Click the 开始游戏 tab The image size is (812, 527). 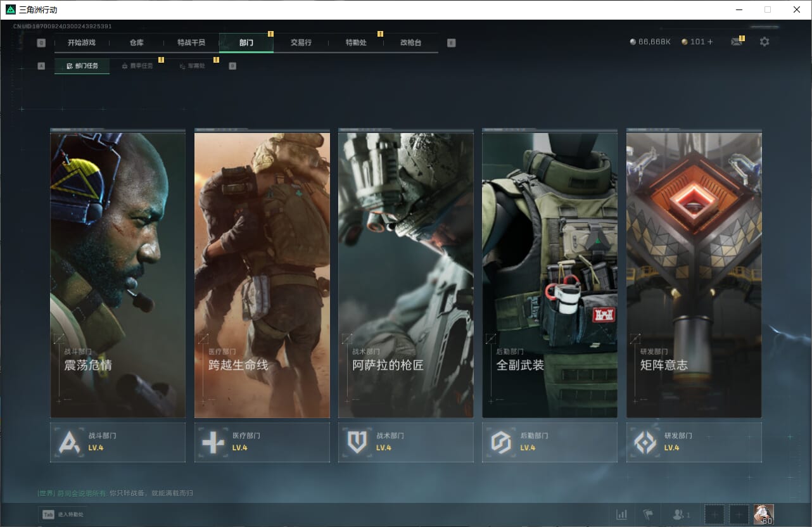(82, 42)
